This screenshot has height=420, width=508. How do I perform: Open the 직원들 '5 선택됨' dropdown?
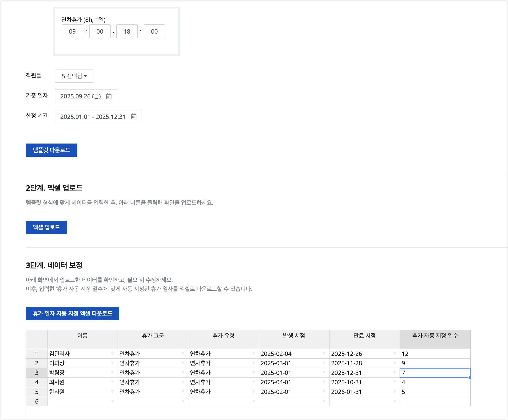click(x=74, y=76)
